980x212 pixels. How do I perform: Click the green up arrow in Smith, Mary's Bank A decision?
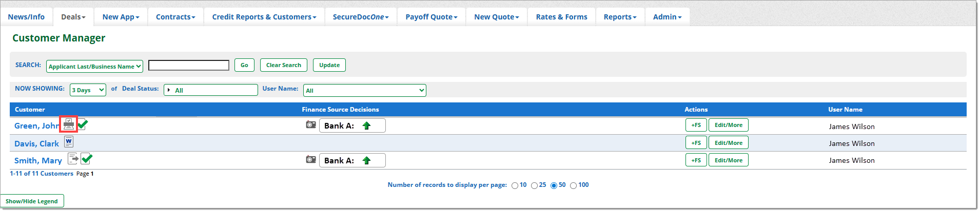366,160
